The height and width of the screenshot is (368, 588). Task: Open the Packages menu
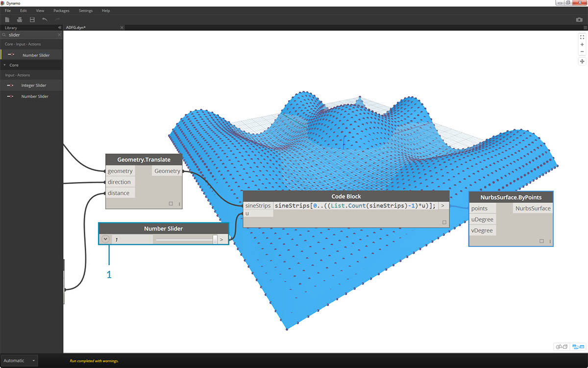[x=61, y=10]
